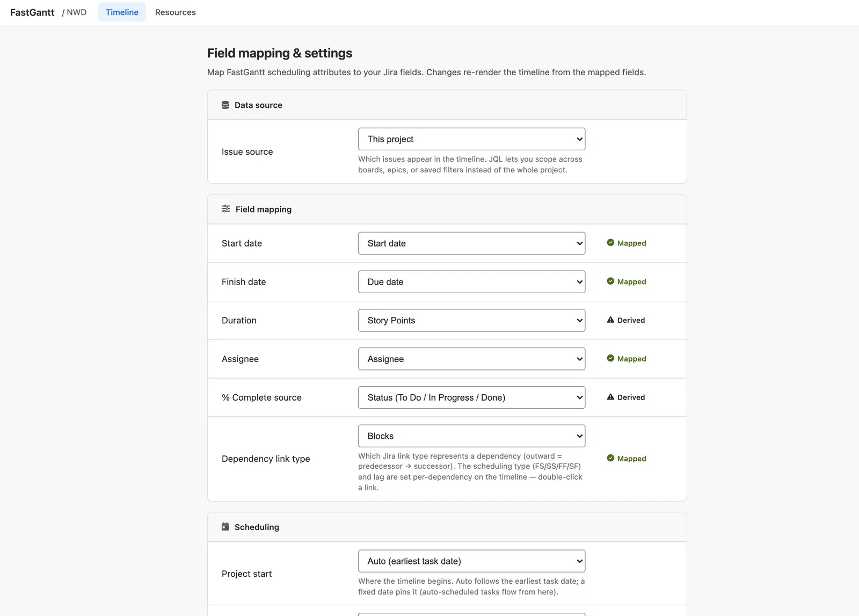Image resolution: width=859 pixels, height=616 pixels.
Task: Click the Data source database icon
Action: pos(225,105)
